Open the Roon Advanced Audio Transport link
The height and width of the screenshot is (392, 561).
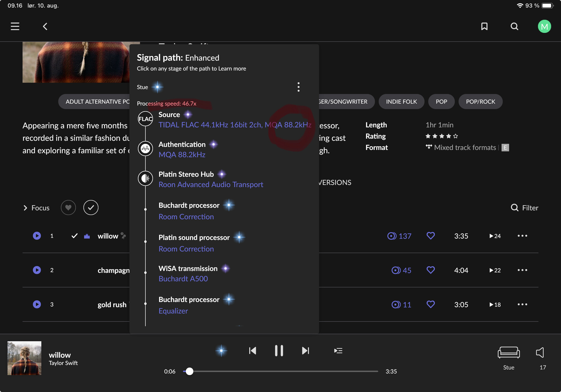[211, 184]
